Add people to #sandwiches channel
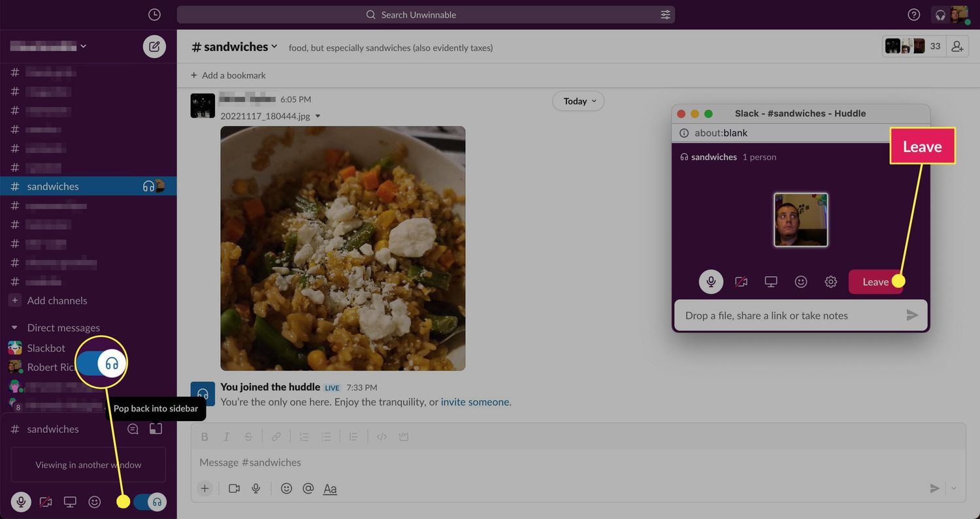This screenshot has height=519, width=980. pos(957,46)
